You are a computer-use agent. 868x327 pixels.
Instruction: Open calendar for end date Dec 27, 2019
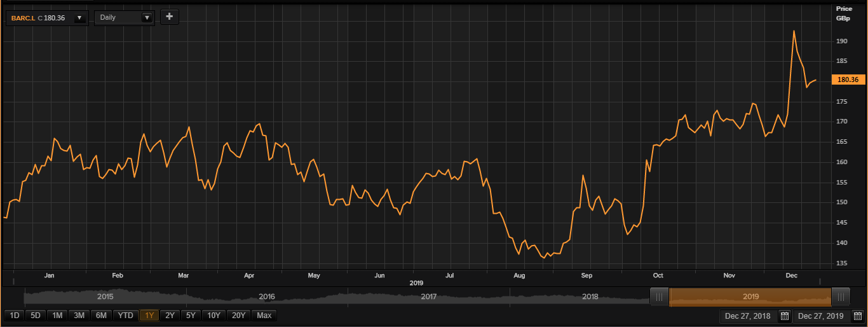point(857,316)
